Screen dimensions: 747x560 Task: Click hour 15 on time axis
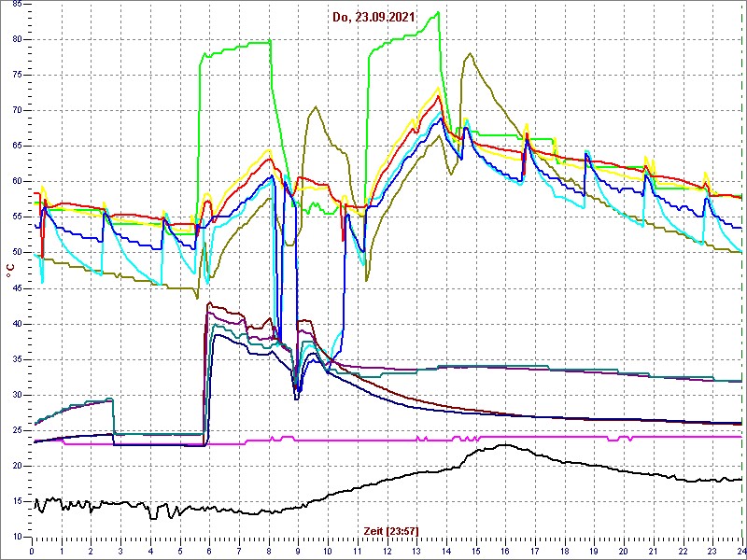(475, 552)
